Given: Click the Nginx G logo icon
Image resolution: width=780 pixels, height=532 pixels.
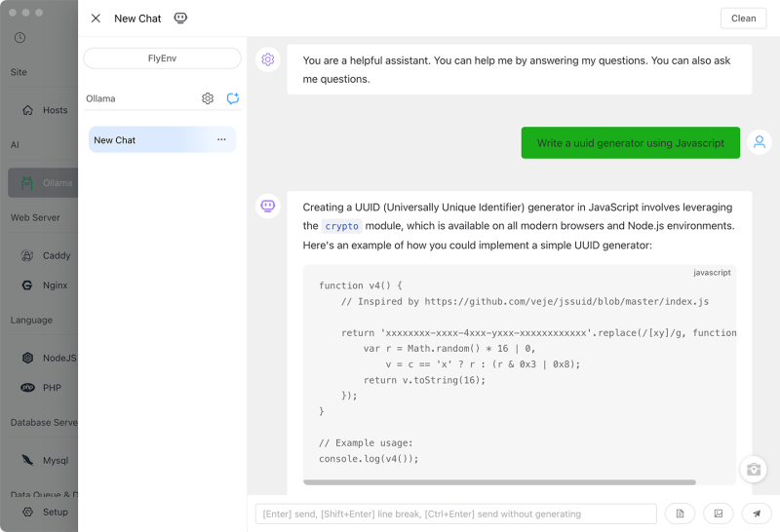Looking at the screenshot, I should point(27,285).
